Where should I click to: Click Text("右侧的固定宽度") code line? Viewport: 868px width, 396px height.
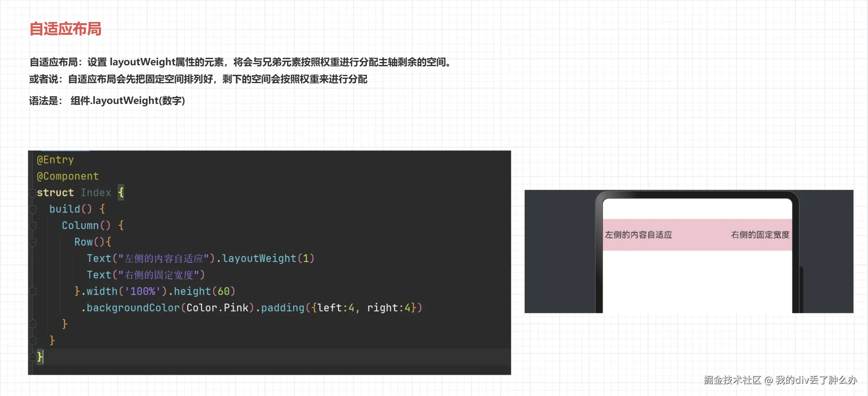pos(146,275)
